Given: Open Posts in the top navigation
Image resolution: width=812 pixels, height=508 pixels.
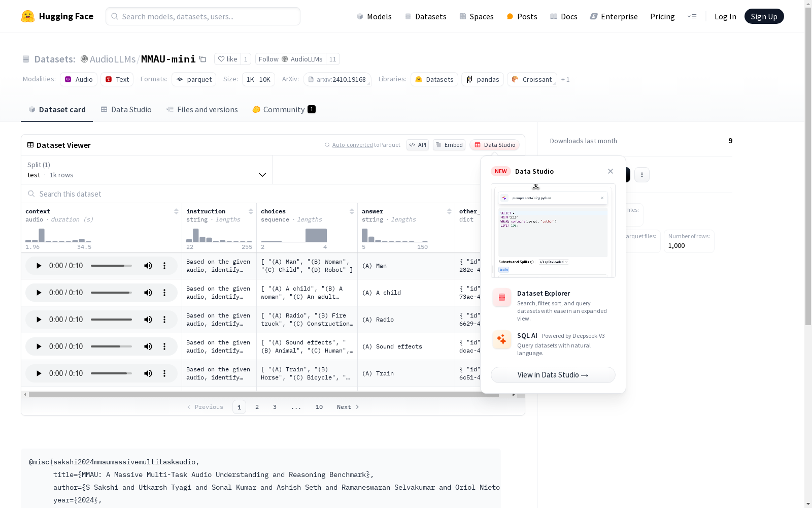Looking at the screenshot, I should point(522,16).
